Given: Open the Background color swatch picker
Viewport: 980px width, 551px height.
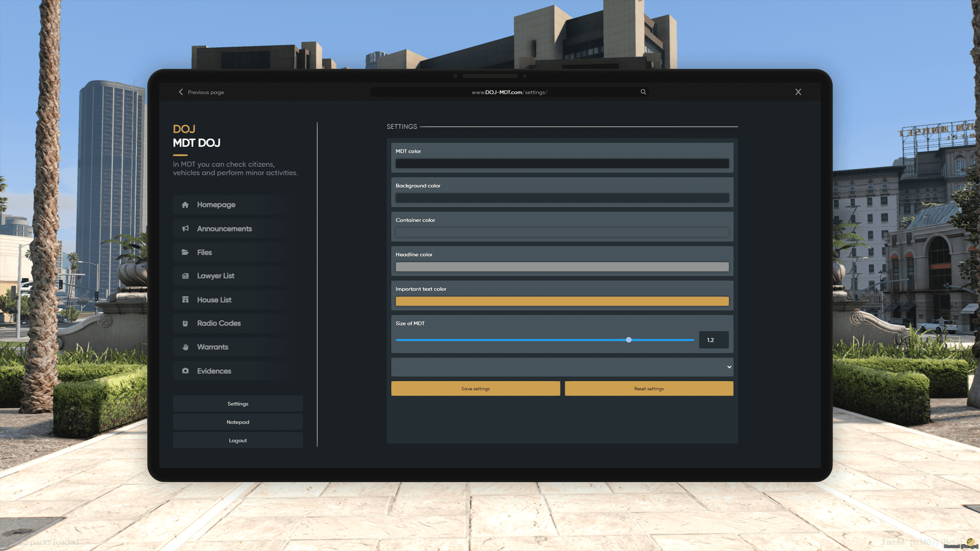Looking at the screenshot, I should click(x=562, y=198).
